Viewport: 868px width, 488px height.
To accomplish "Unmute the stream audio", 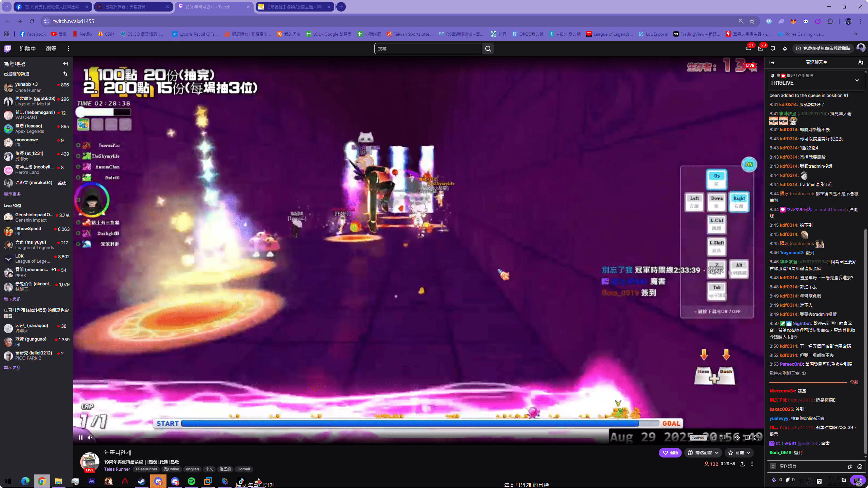I will tap(90, 438).
